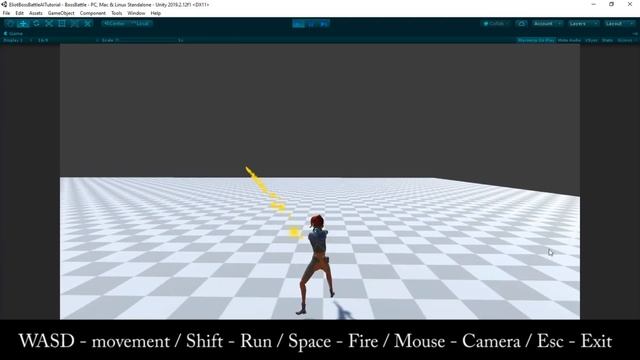Open the Collab dropdown

click(496, 24)
